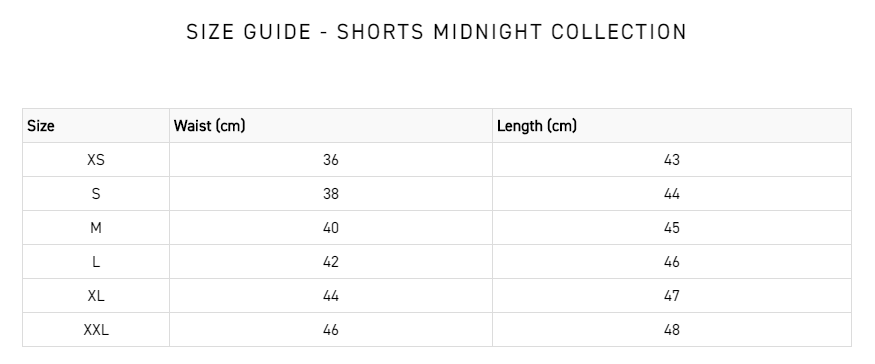Click the XXL waist value 46
The width and height of the screenshot is (875, 364).
pyautogui.click(x=331, y=330)
